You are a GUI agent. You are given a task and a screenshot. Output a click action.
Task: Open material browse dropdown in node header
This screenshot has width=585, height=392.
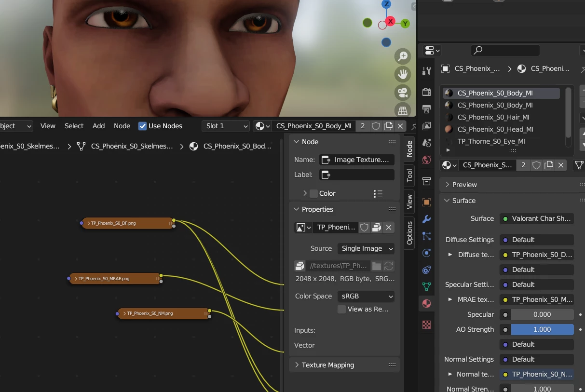(262, 126)
